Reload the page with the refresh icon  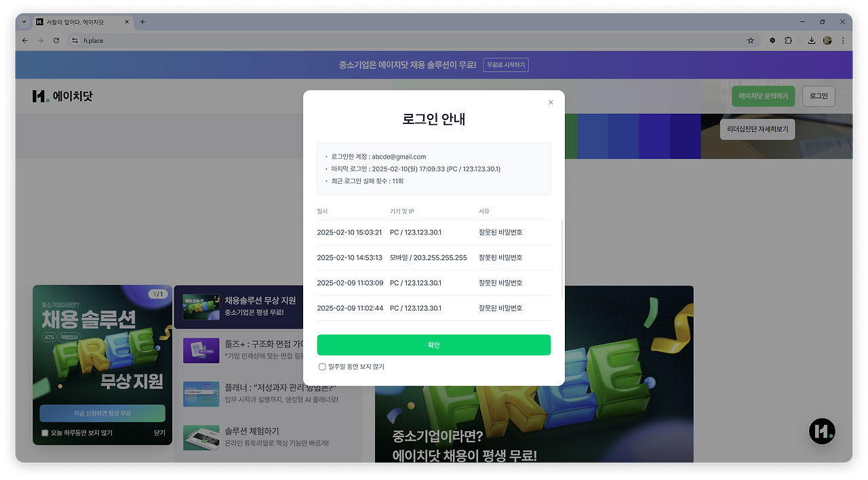point(56,41)
